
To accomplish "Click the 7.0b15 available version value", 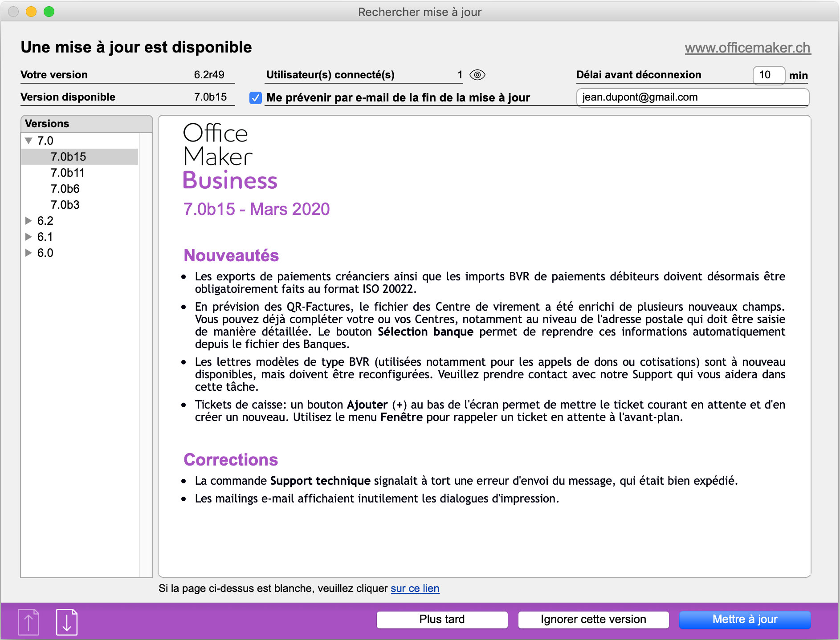I will click(210, 97).
